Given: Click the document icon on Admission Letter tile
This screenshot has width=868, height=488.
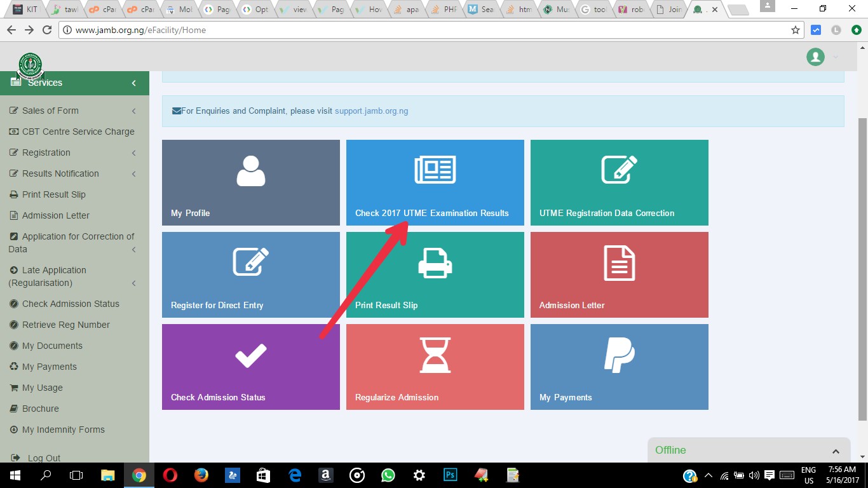Looking at the screenshot, I should [x=620, y=262].
